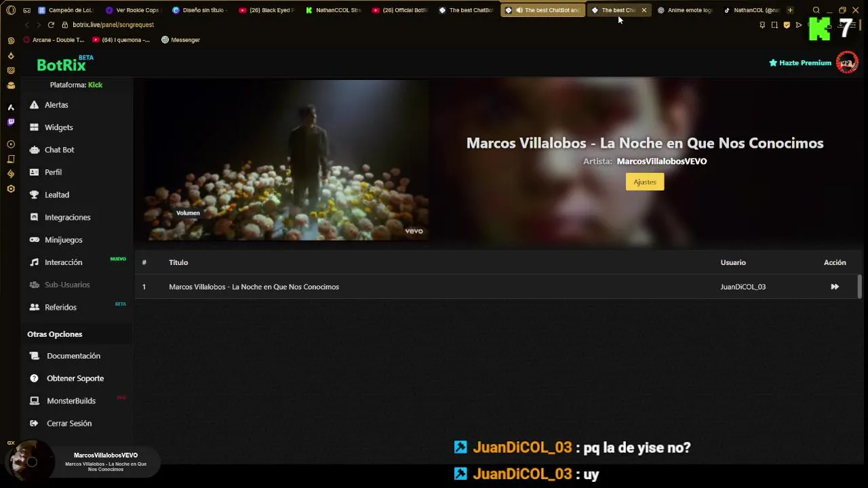Screen dimensions: 868x488
Task: Click the MarcosVillalobosVEVO artist name
Action: coord(662,161)
